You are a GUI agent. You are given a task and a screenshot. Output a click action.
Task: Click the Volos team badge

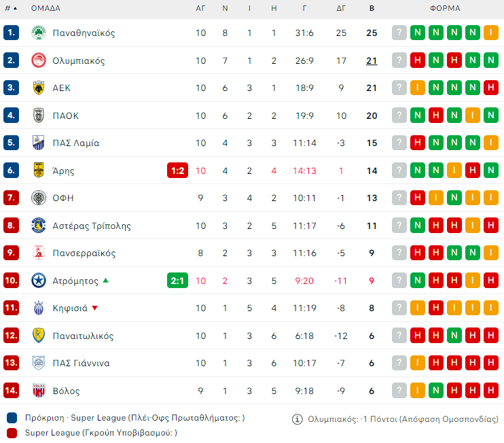[39, 391]
